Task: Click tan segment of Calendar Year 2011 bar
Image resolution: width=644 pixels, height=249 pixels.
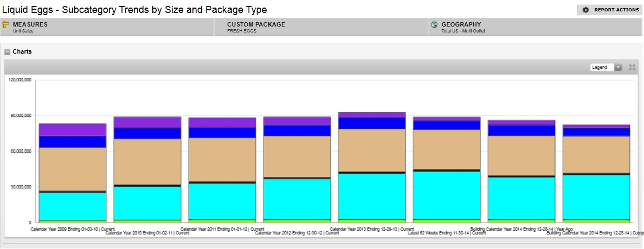Action: click(x=222, y=159)
